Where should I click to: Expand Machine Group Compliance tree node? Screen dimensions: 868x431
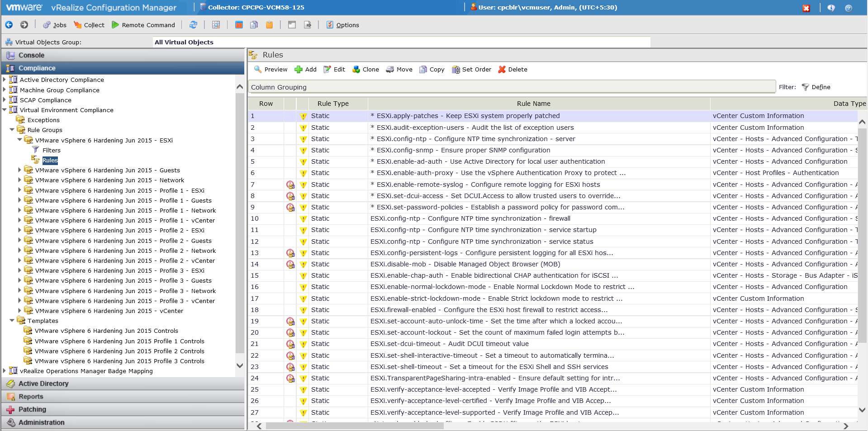click(x=5, y=90)
